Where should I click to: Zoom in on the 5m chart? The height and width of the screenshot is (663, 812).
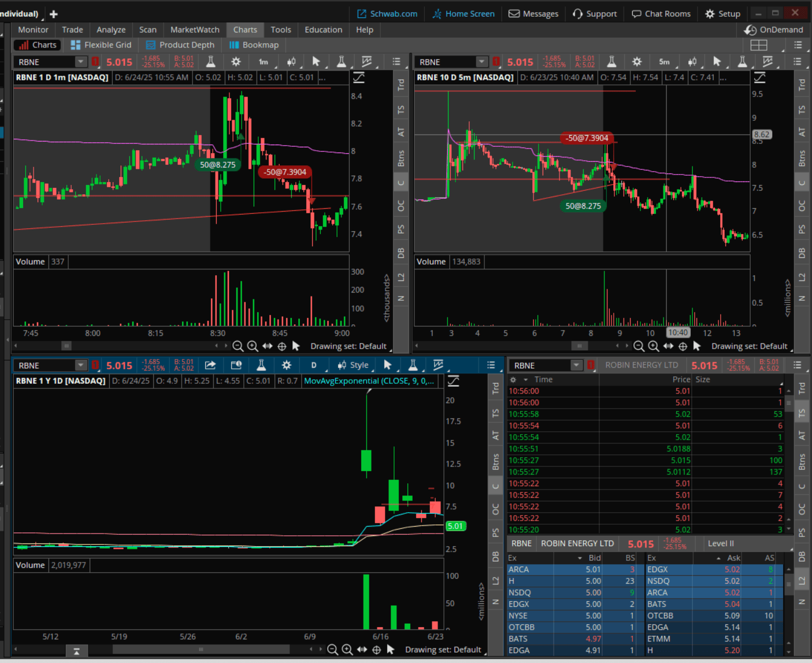(x=654, y=346)
